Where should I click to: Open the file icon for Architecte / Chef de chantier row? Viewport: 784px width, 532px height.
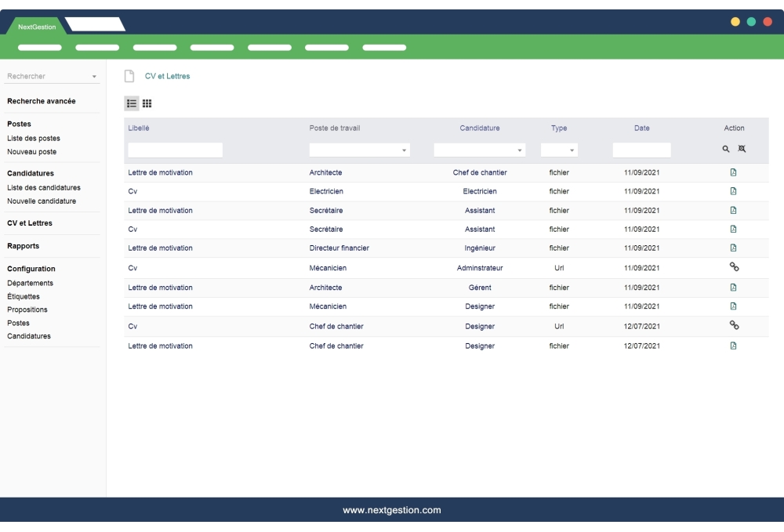point(733,172)
